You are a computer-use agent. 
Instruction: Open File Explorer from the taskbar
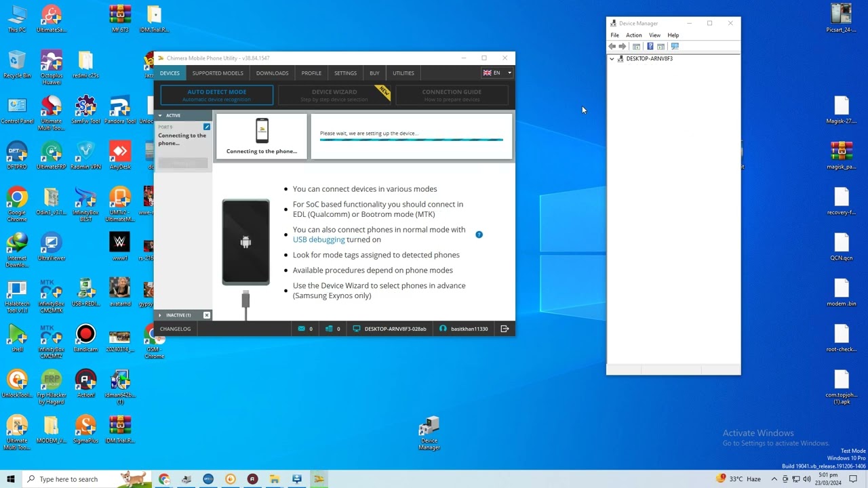(x=275, y=479)
